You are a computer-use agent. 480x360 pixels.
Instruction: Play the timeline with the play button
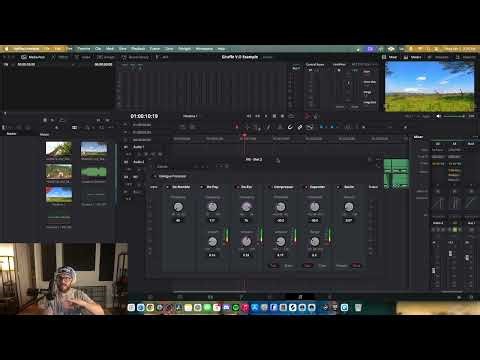266,116
